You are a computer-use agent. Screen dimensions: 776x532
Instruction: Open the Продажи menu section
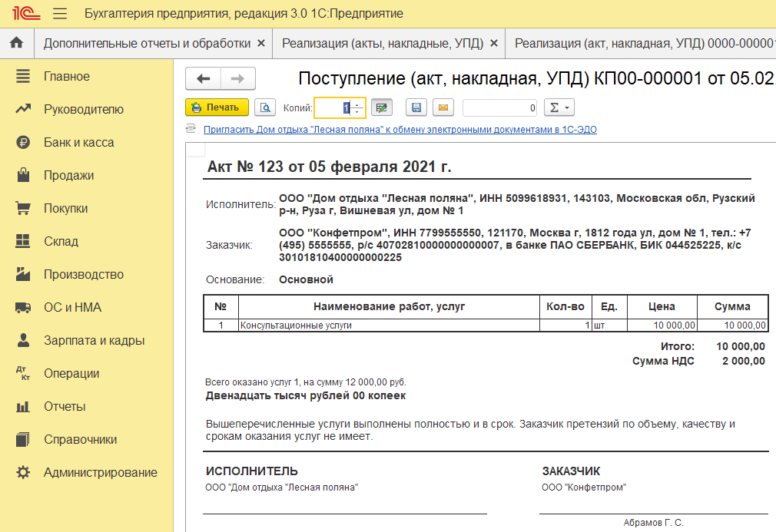coord(69,175)
